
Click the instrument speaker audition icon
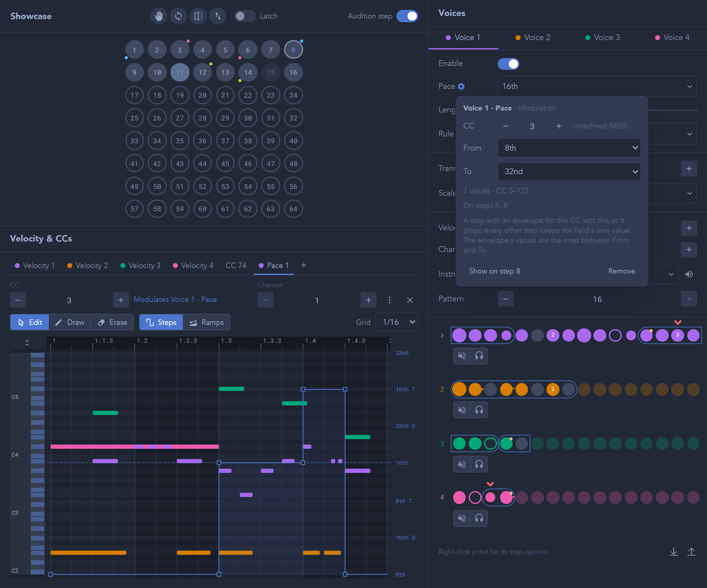[x=689, y=275]
